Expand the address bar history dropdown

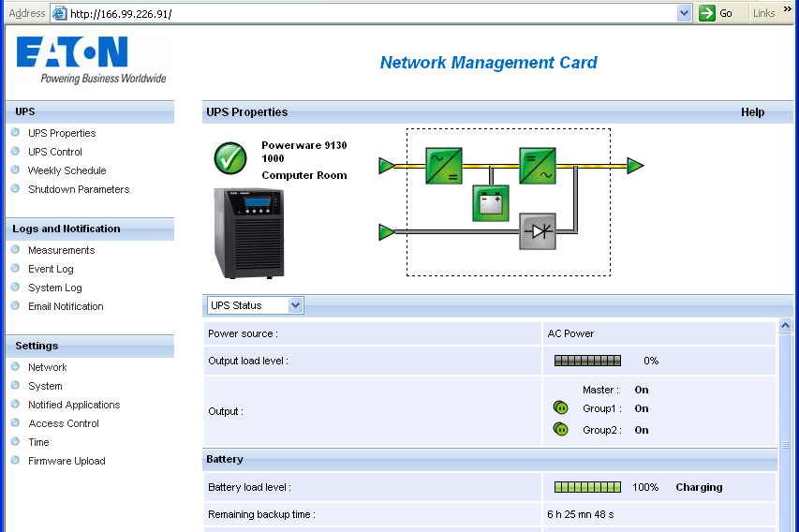(685, 13)
